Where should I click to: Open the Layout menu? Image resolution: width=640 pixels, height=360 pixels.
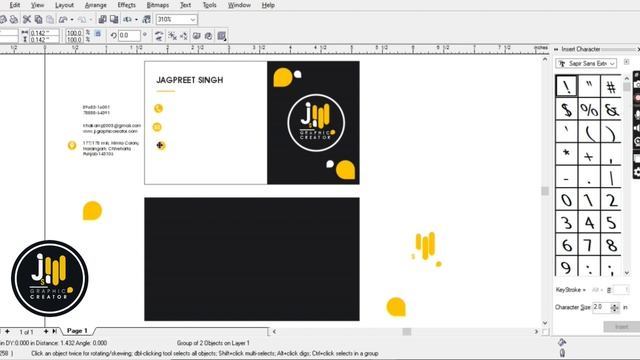[x=64, y=5]
